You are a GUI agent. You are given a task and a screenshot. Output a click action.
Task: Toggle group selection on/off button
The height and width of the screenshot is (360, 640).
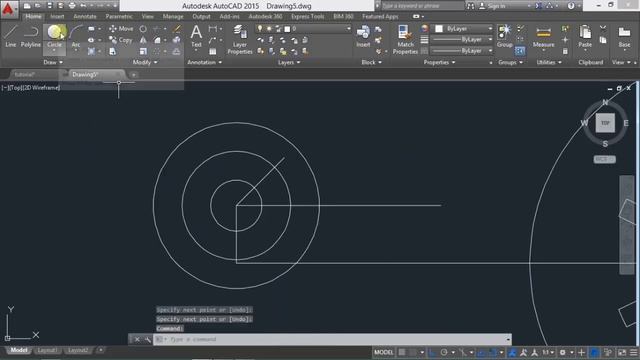[520, 51]
